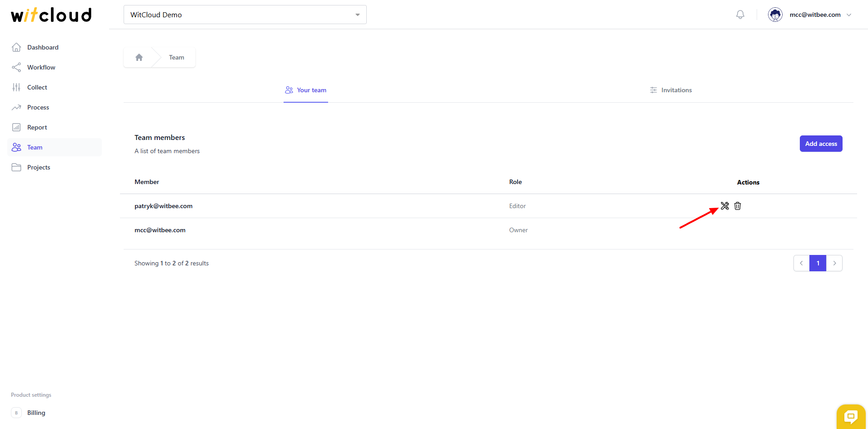Screen dimensions: 868x429
Task: Click the Team members heading
Action: (160, 137)
